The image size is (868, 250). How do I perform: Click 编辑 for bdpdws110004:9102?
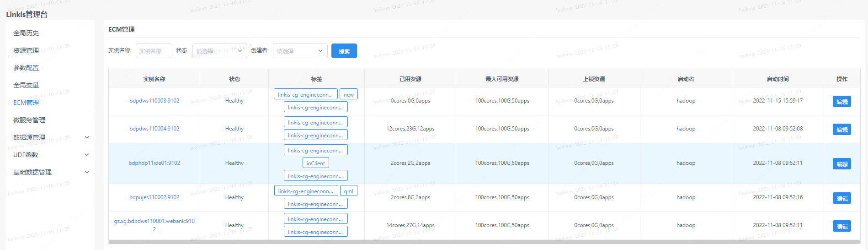point(841,130)
